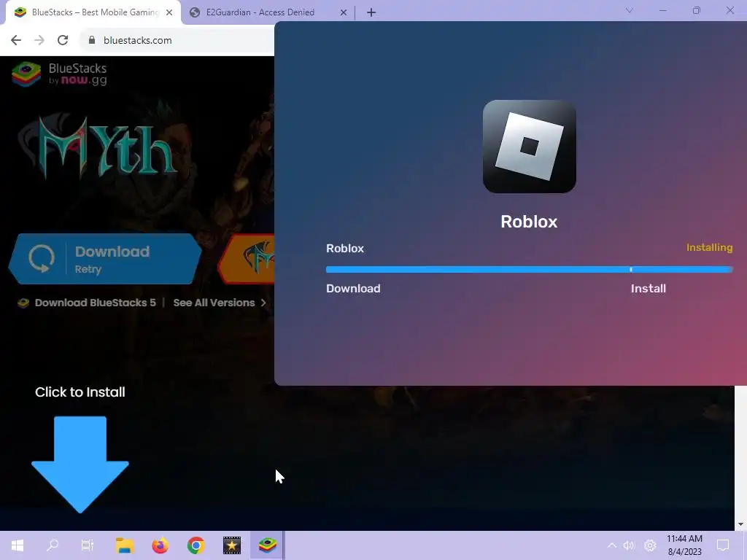Click the orange Myth game banner button
747x560 pixels.
(x=247, y=259)
